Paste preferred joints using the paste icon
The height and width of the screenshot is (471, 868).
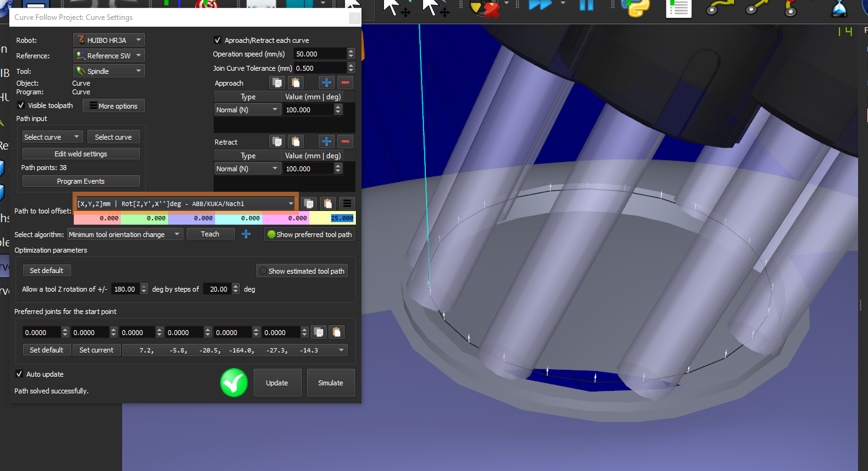(x=335, y=333)
